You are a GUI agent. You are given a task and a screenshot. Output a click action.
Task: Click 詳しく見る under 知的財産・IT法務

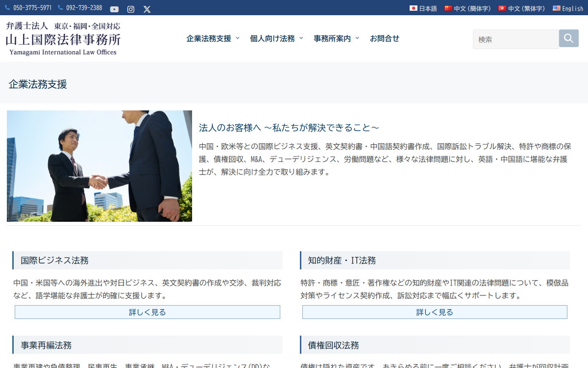[x=435, y=312]
